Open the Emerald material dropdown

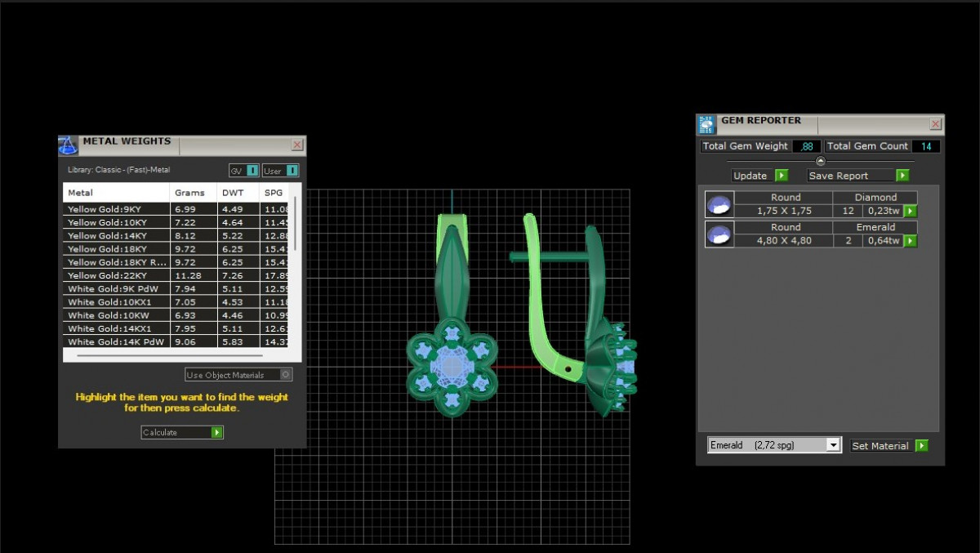click(833, 445)
